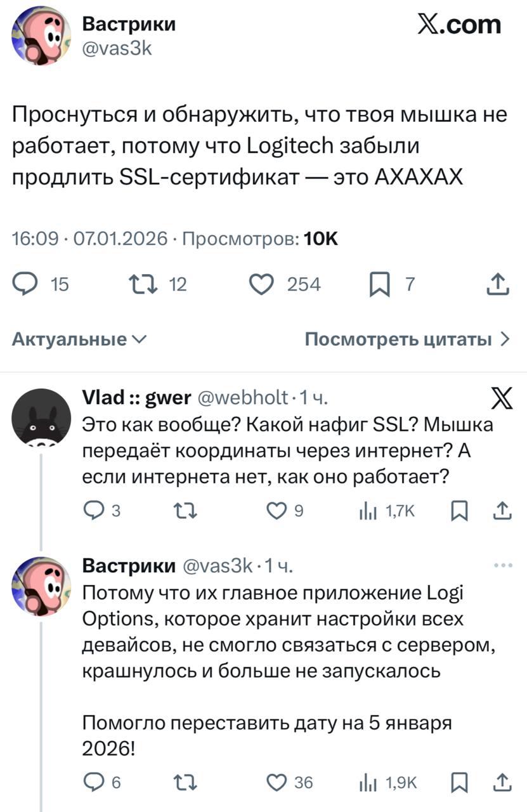Bookmark the main post with 7 bookmarks
This screenshot has width=527, height=812.
click(x=380, y=285)
